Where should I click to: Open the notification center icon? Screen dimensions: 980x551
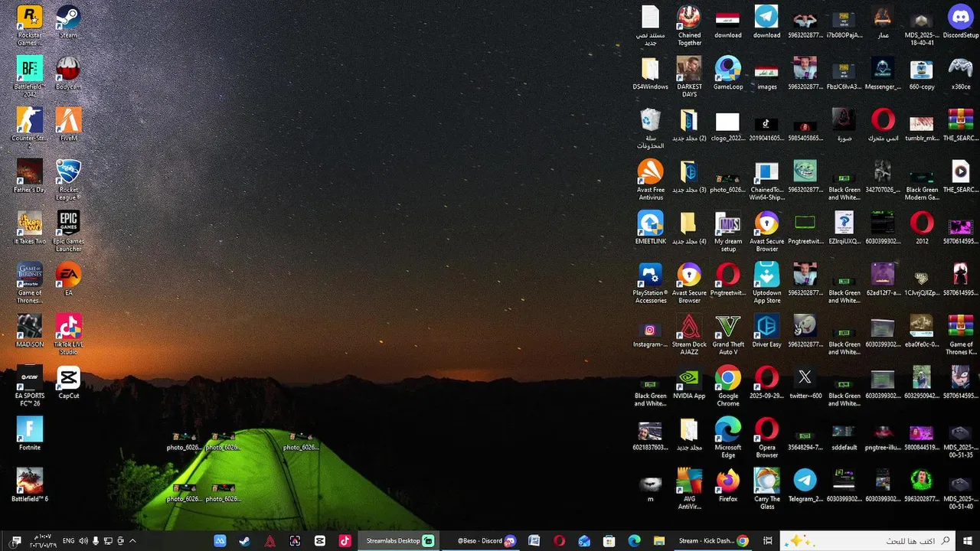16,541
